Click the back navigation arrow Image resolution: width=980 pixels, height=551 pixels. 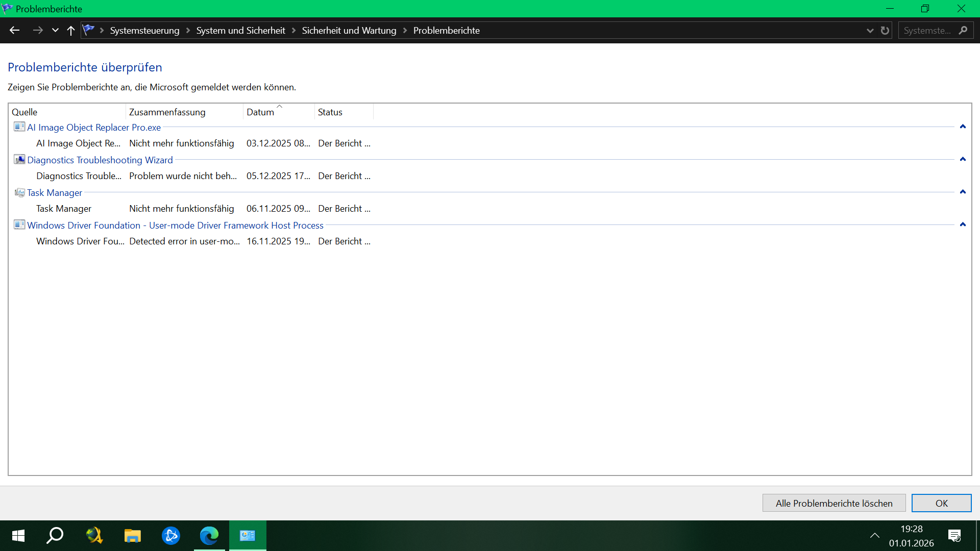14,31
